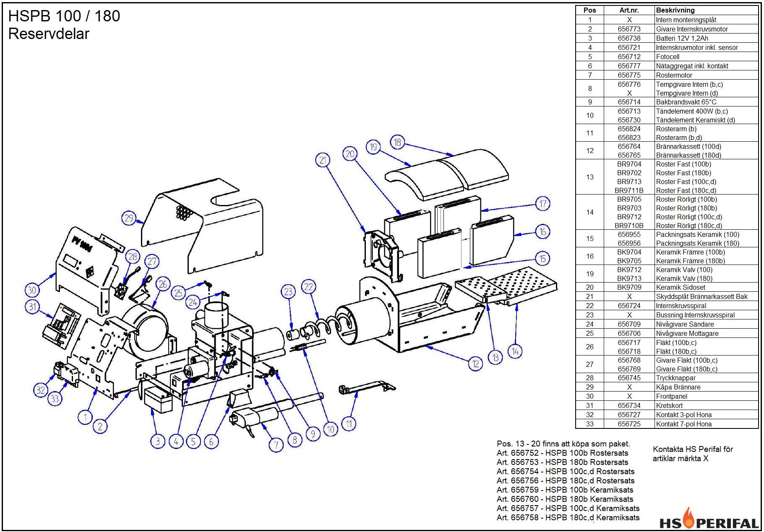
Task: Select callout bubble 27 in the diagram
Action: click(x=152, y=262)
